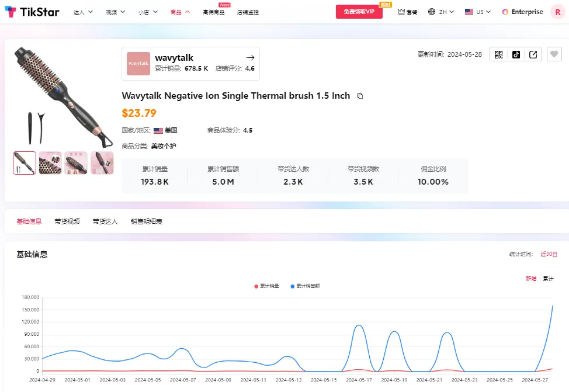The width and height of the screenshot is (569, 392).
Task: Switch to 基础信息 tab
Action: (x=29, y=221)
